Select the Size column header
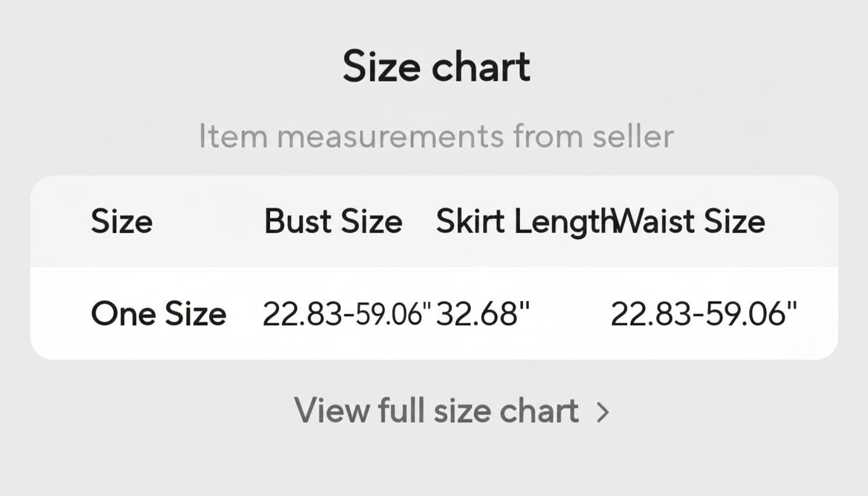Image resolution: width=868 pixels, height=496 pixels. pos(122,221)
